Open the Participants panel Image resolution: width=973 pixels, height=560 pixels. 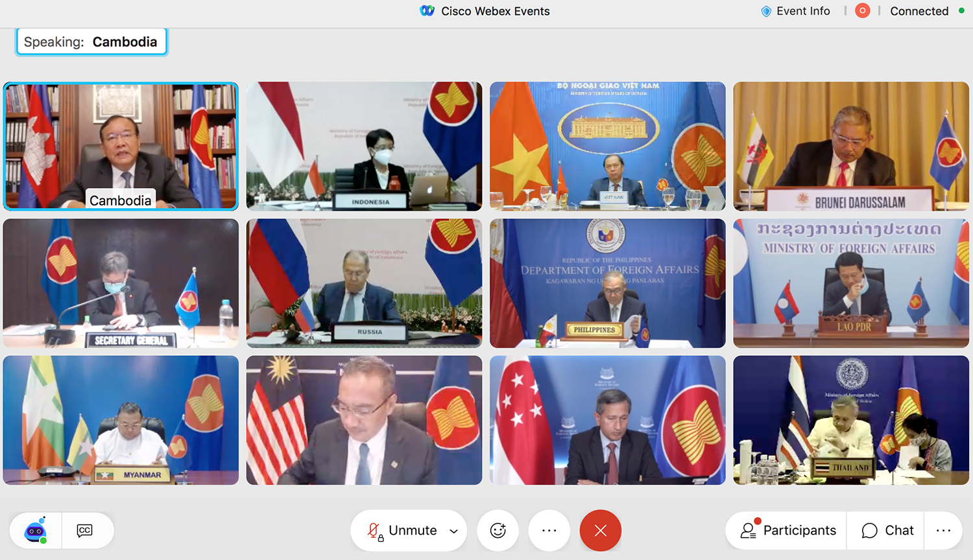coord(788,531)
